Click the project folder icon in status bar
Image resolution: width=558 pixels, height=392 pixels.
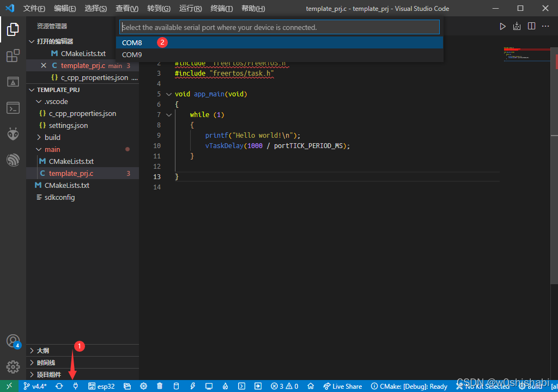click(127, 386)
